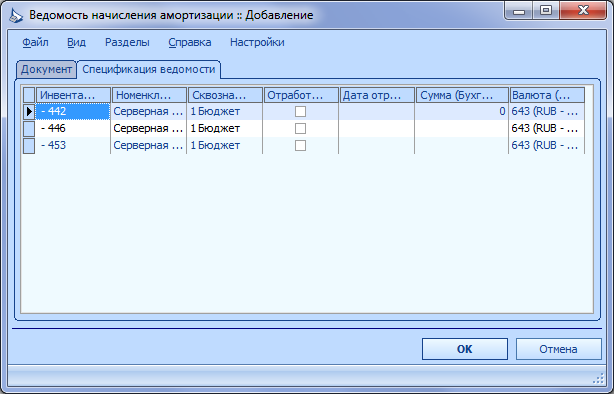This screenshot has height=394, width=614.
Task: Tick Отработ checkbox for item 453
Action: pyautogui.click(x=300, y=146)
